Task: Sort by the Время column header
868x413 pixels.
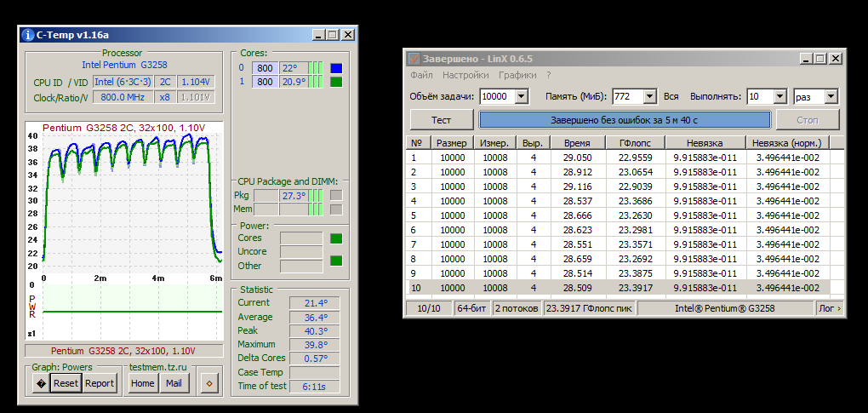Action: (577, 143)
